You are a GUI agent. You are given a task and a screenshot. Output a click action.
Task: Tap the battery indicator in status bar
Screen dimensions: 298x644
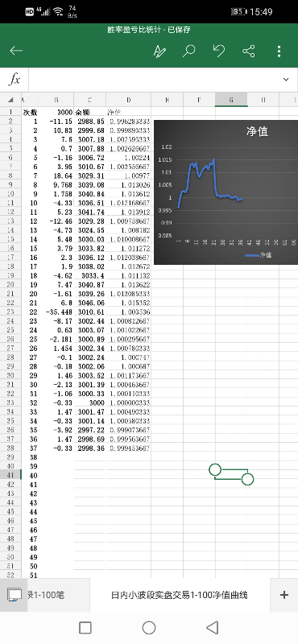coord(238,11)
